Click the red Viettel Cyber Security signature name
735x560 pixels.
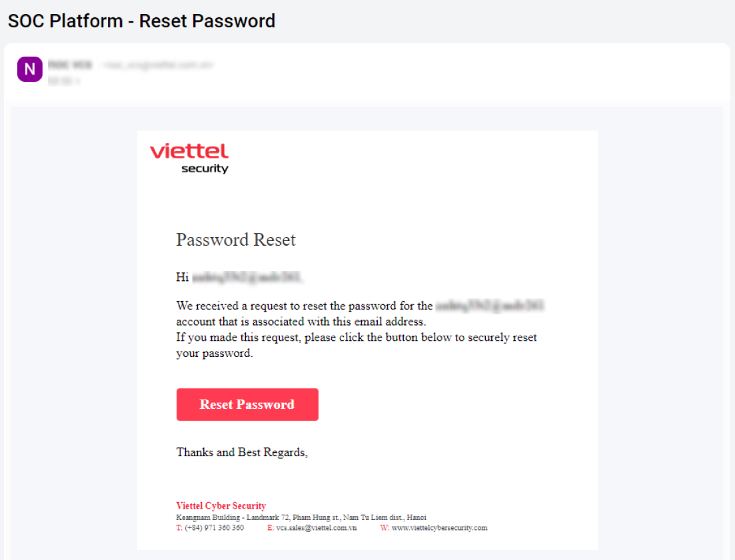[221, 506]
